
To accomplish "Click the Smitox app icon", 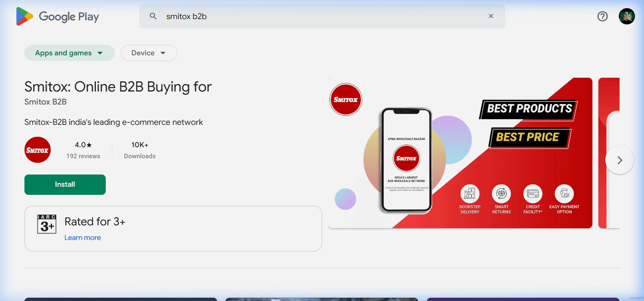I will [x=38, y=150].
